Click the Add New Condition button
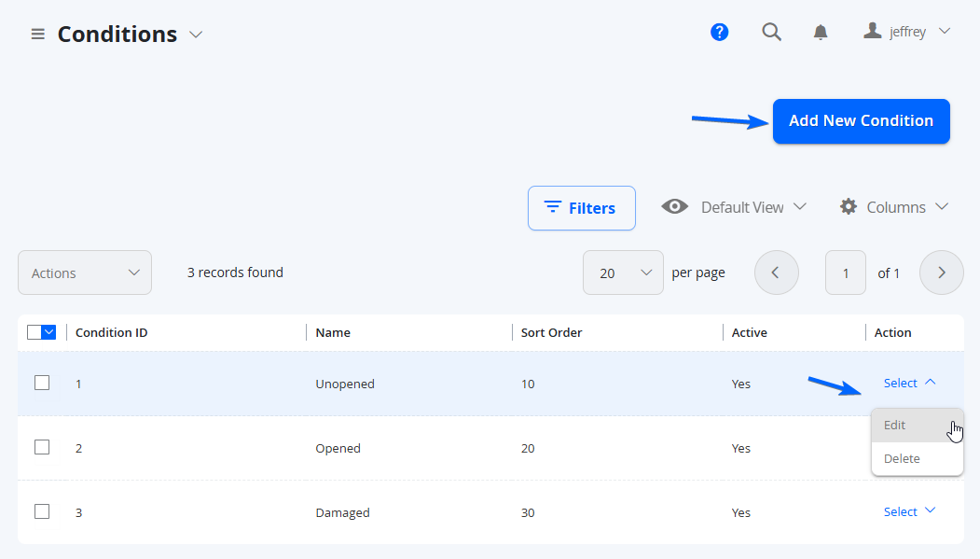Viewport: 980px width, 559px height. pyautogui.click(x=862, y=121)
